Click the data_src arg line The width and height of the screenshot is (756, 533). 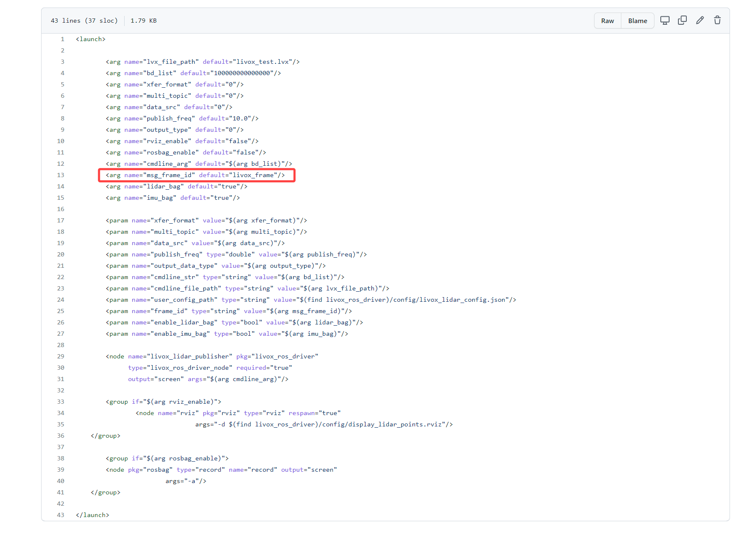[x=169, y=107]
